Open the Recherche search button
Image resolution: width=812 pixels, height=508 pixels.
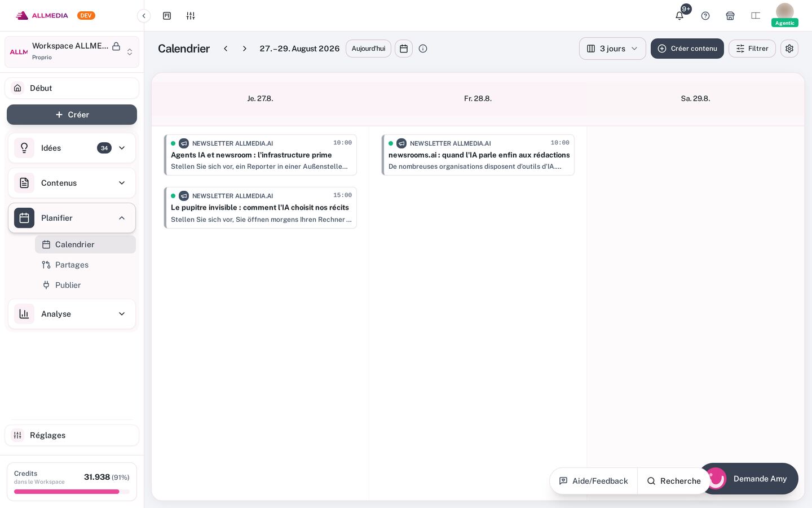click(x=674, y=481)
